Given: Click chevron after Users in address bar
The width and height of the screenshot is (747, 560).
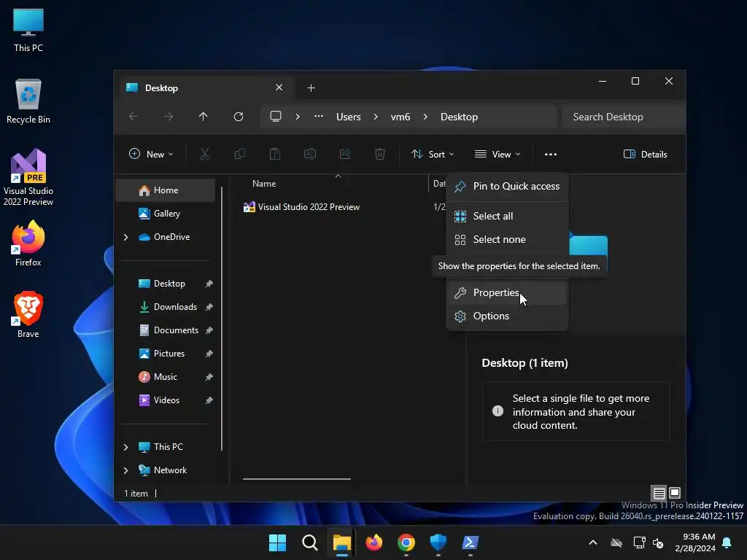Looking at the screenshot, I should coord(376,117).
